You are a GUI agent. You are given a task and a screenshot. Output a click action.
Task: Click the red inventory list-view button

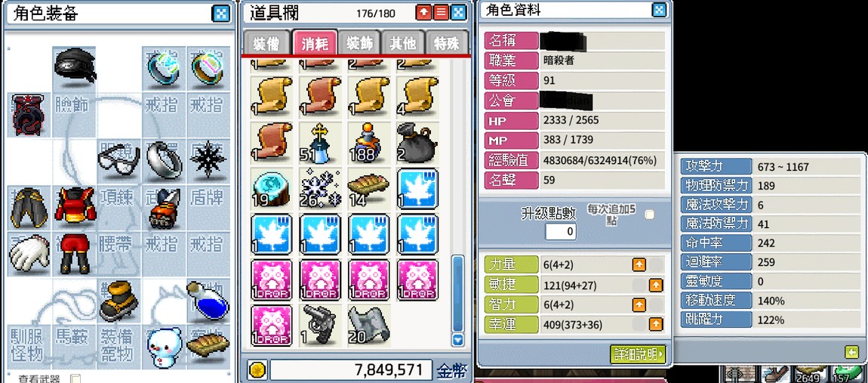click(441, 13)
